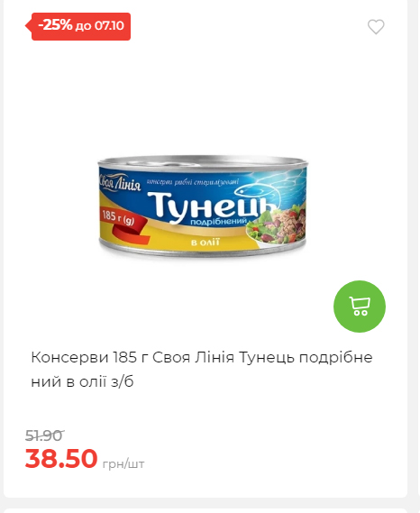Open the 'Консерви 185 г Своя Лінія Тунець' product link

202,370
